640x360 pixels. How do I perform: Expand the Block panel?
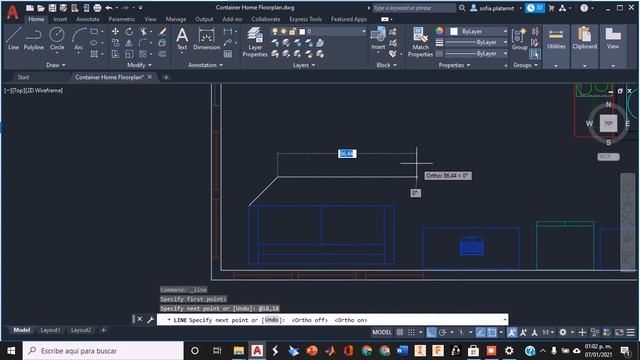point(386,65)
